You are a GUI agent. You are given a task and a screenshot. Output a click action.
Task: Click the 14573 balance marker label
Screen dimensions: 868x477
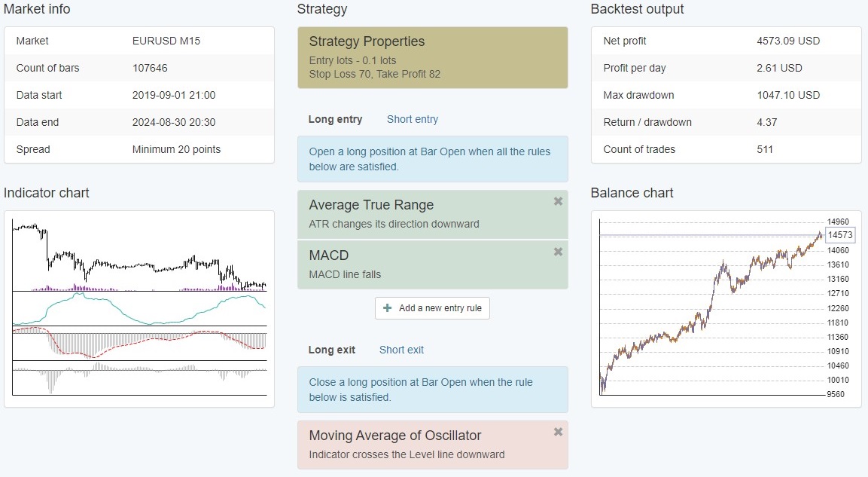tap(839, 236)
